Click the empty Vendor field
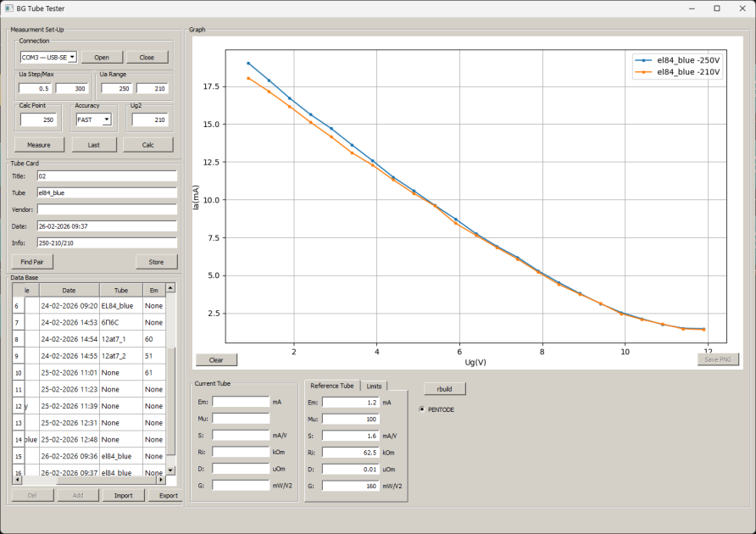Screen dimensions: 756x534 (x=107, y=209)
